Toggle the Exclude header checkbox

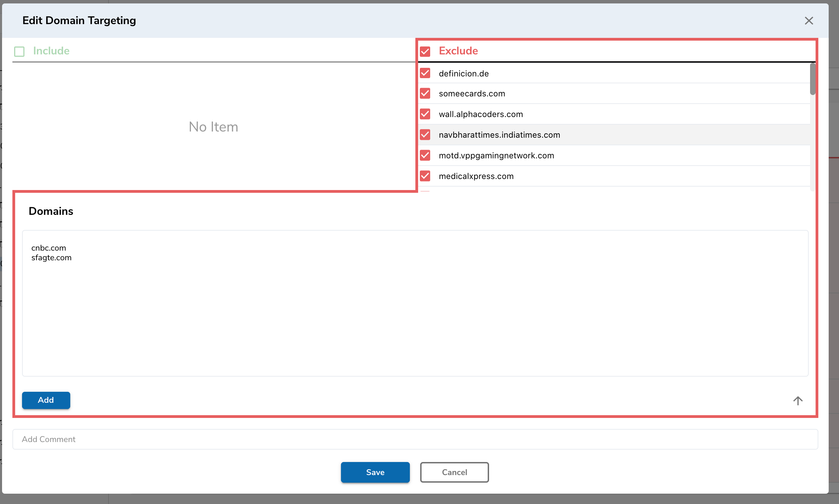[x=425, y=51]
